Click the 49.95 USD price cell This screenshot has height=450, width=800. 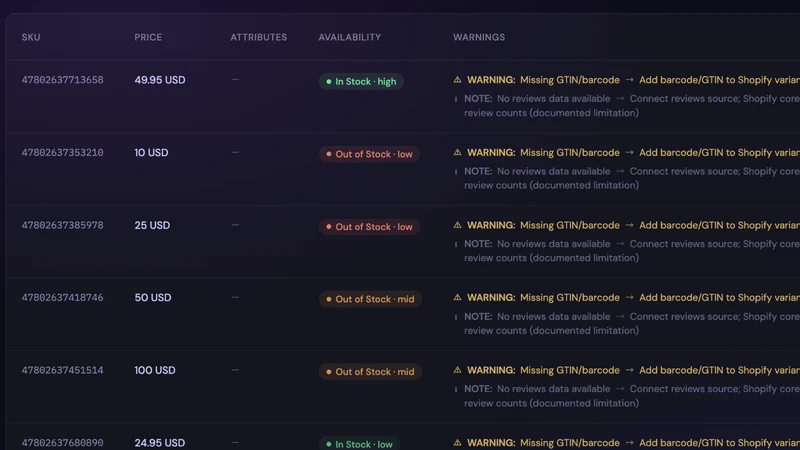160,80
